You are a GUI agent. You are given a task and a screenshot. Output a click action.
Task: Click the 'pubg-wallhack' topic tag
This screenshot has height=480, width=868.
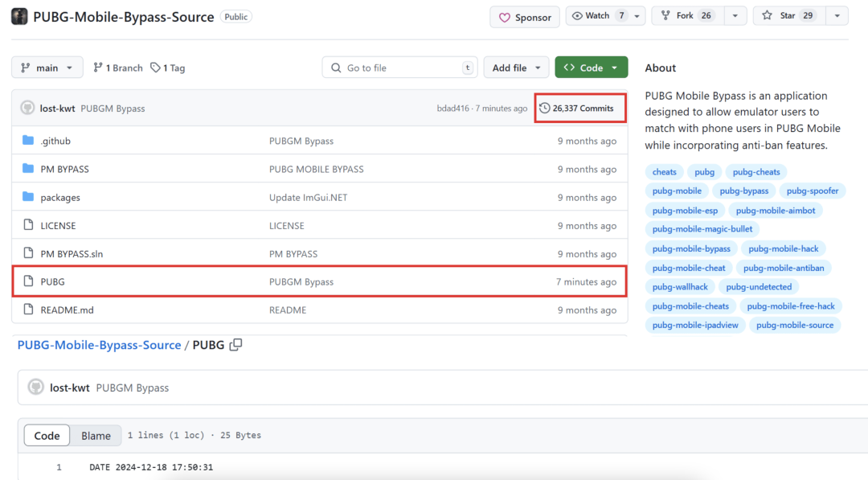tap(680, 287)
